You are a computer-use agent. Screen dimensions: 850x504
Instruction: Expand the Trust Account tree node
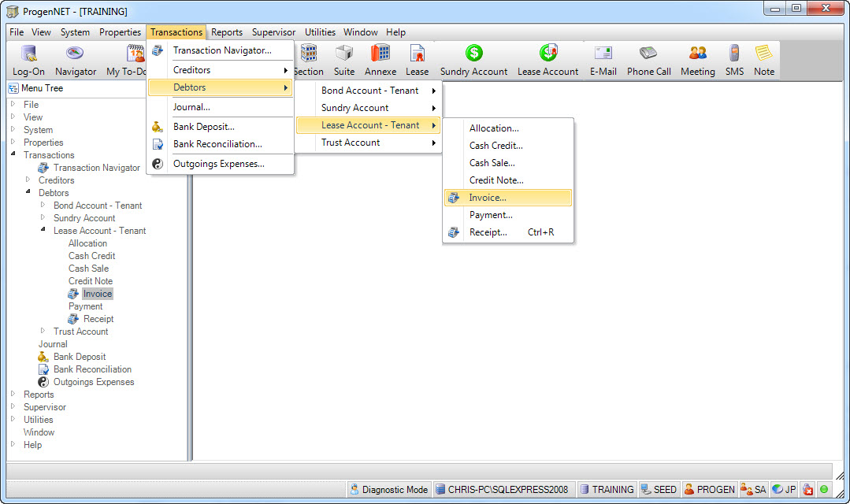pos(43,331)
